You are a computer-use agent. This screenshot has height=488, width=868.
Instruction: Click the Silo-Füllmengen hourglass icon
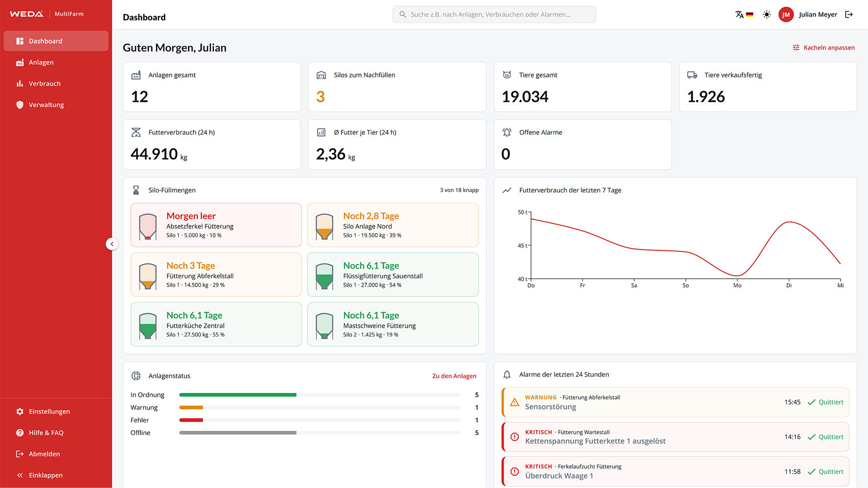136,190
